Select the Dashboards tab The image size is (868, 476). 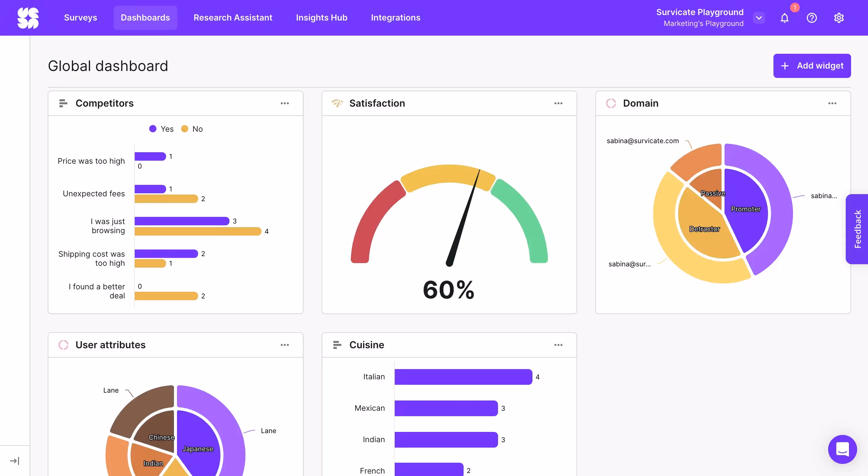click(x=145, y=18)
